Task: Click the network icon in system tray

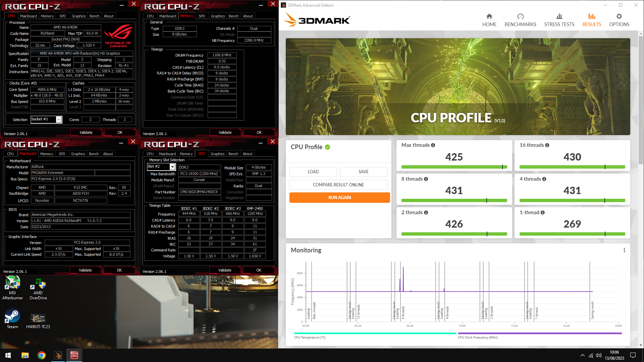Action: pyautogui.click(x=591, y=355)
